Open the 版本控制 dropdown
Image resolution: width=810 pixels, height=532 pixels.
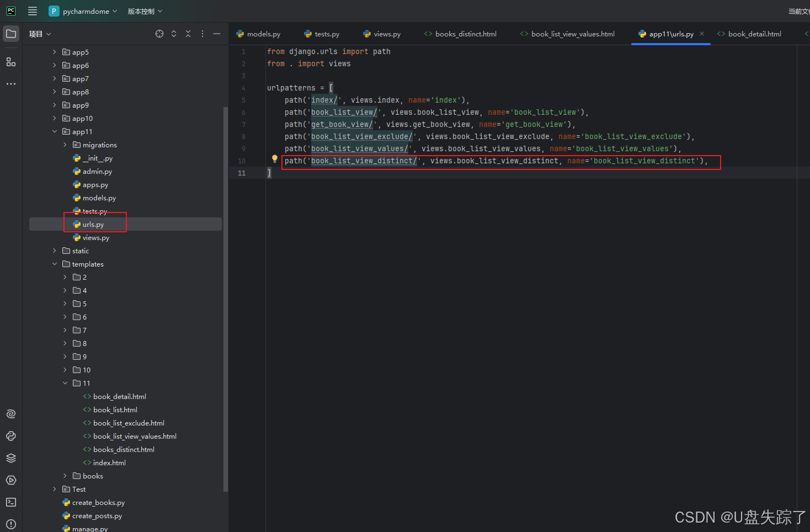pyautogui.click(x=145, y=11)
